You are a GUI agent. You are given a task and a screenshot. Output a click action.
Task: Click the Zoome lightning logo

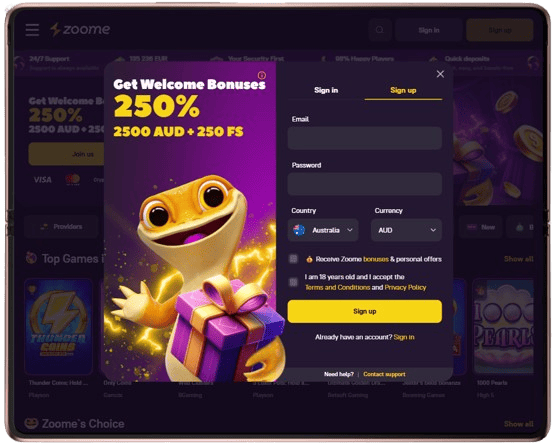tap(80, 29)
